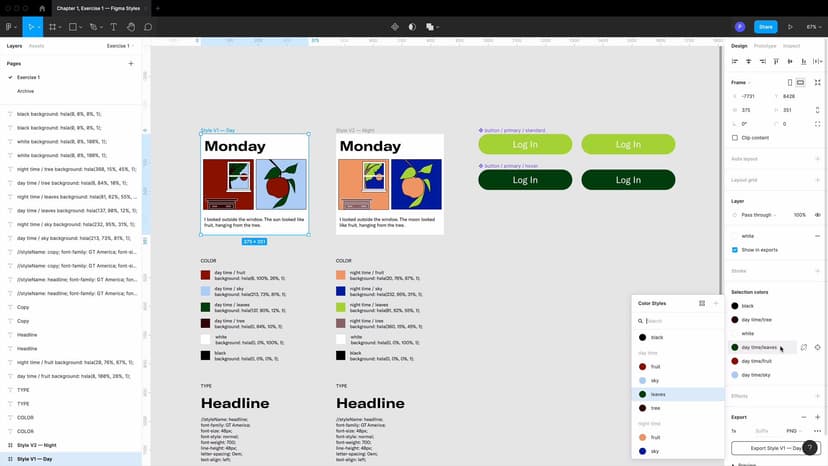
Task: Switch to the Prototype tab
Action: 765,46
